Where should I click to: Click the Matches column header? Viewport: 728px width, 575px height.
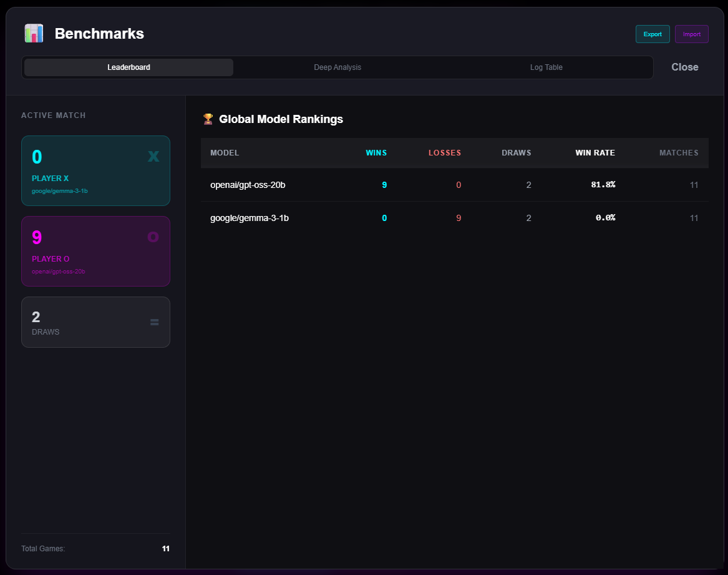[679, 153]
